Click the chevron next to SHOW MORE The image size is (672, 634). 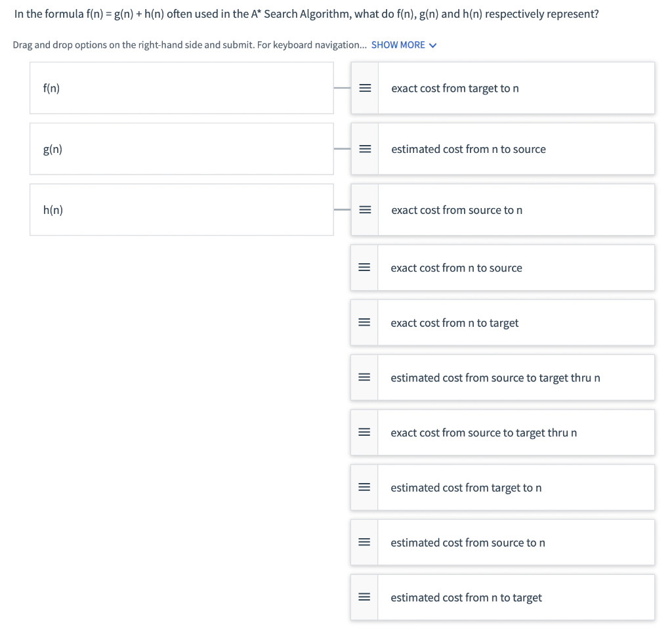pos(433,45)
